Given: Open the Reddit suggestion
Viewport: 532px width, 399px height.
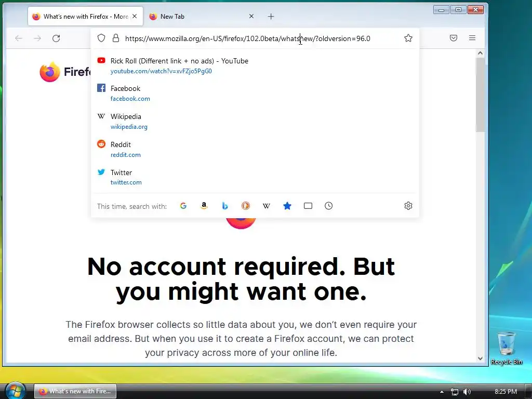Looking at the screenshot, I should click(255, 149).
